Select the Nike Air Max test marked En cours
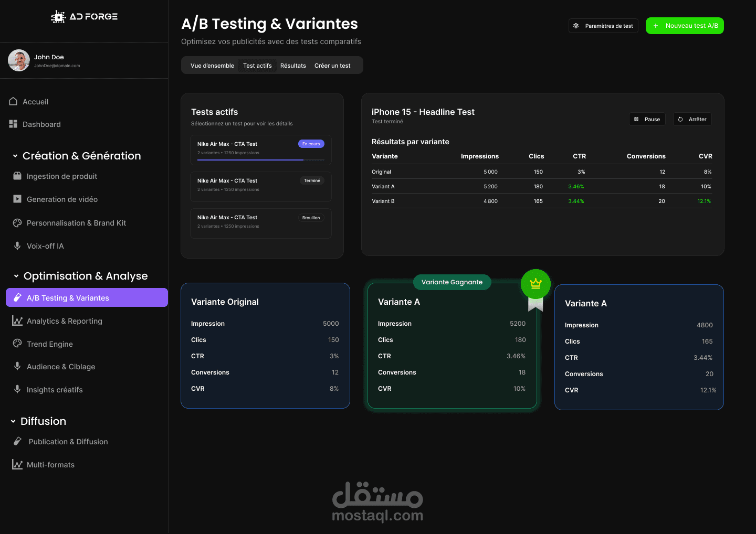 pos(261,150)
